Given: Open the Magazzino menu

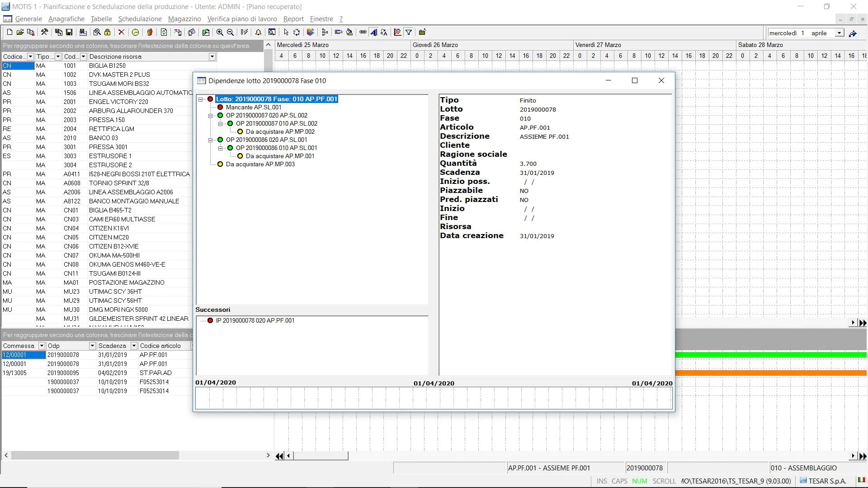Looking at the screenshot, I should click(184, 19).
